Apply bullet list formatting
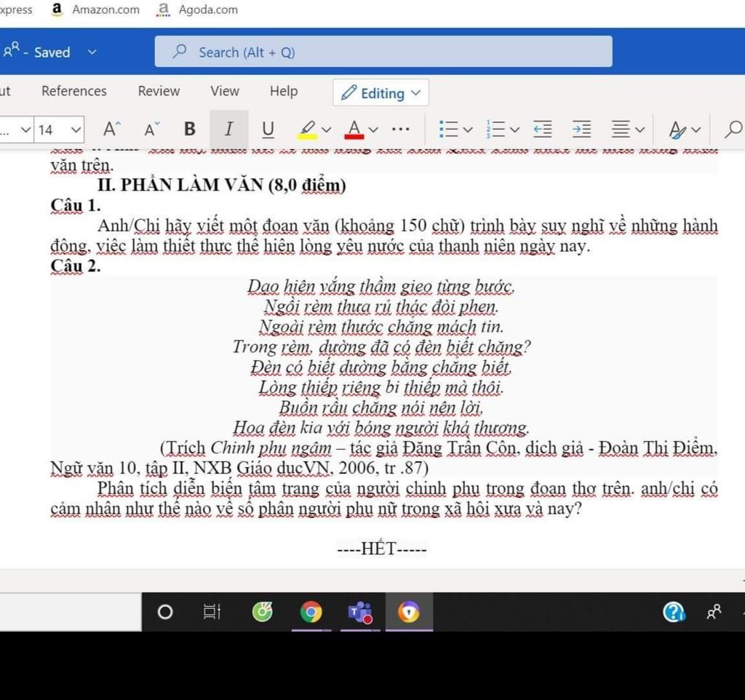This screenshot has width=745, height=700. click(448, 129)
